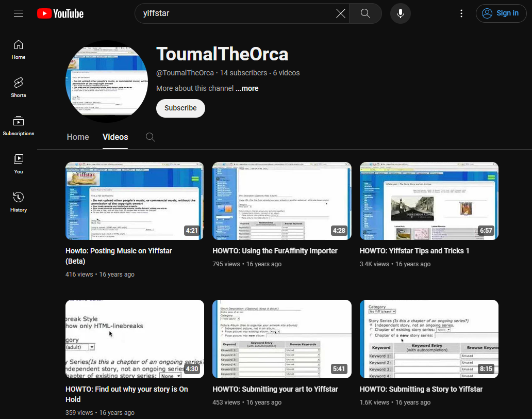Click the '359 views' metadata text
The image size is (532, 419).
(79, 412)
